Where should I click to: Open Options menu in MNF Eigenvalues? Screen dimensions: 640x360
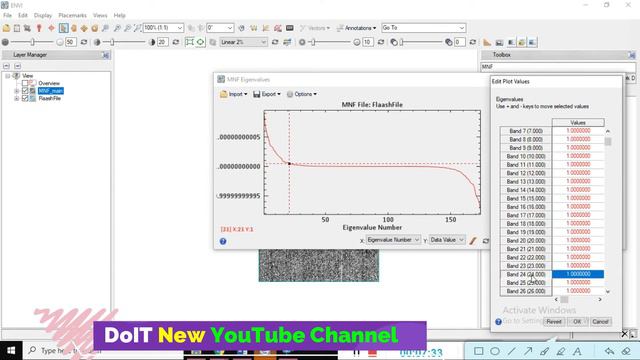302,94
